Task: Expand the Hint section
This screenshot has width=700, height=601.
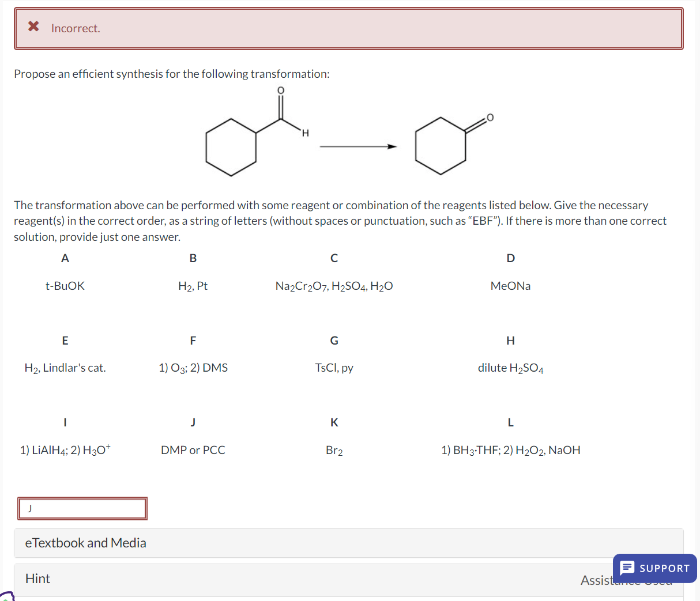Action: 37,579
